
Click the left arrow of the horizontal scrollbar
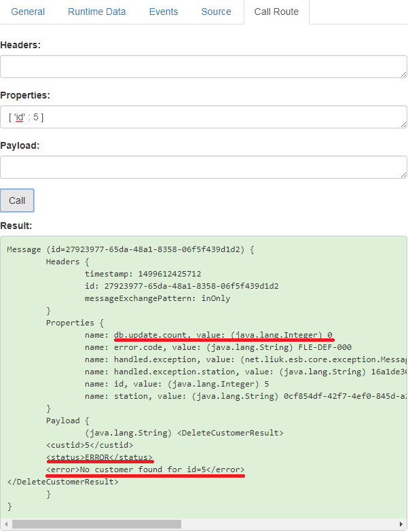coord(6,524)
